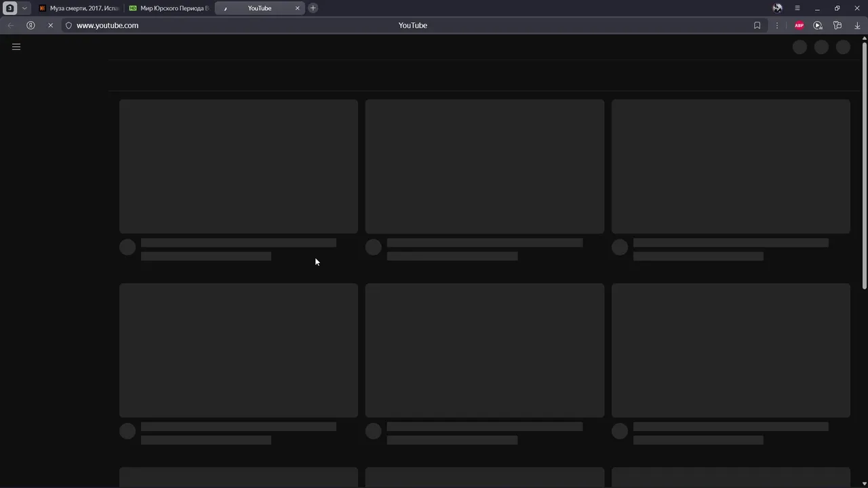
Task: Open Yandex home via the Я icon
Action: click(31, 25)
